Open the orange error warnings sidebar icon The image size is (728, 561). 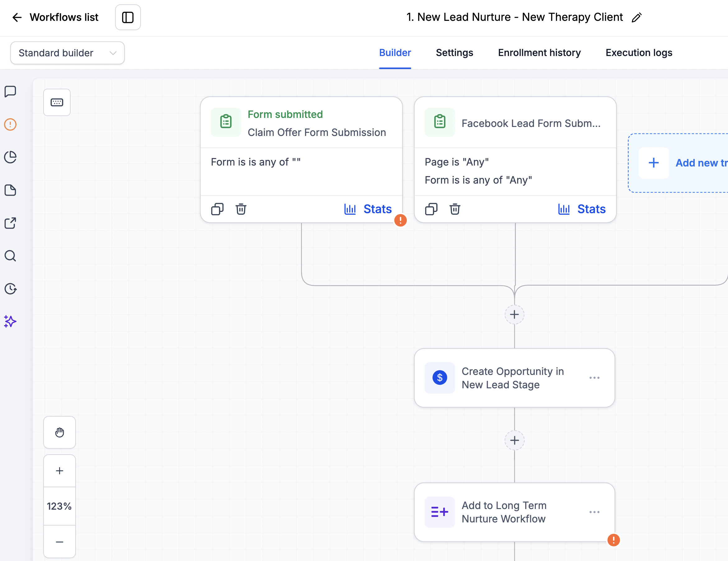tap(10, 124)
